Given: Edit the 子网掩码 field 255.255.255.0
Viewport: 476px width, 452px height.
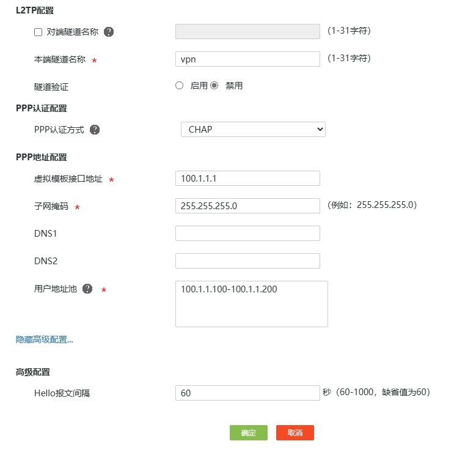Looking at the screenshot, I should click(x=247, y=206).
